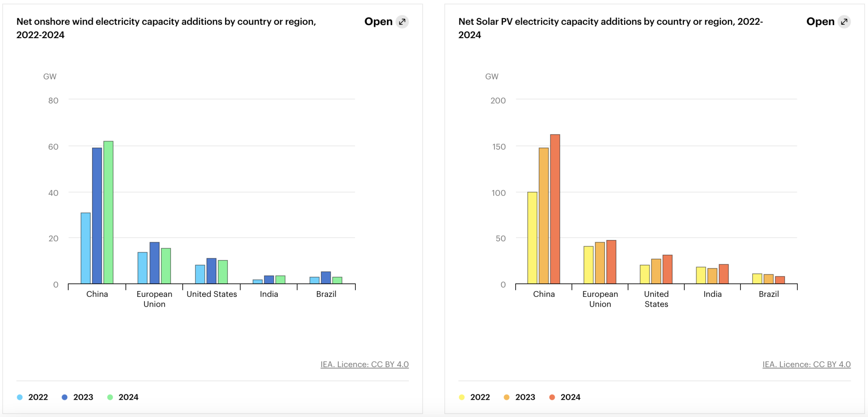
Task: Click United States 2024 solar bar
Action: tap(667, 269)
